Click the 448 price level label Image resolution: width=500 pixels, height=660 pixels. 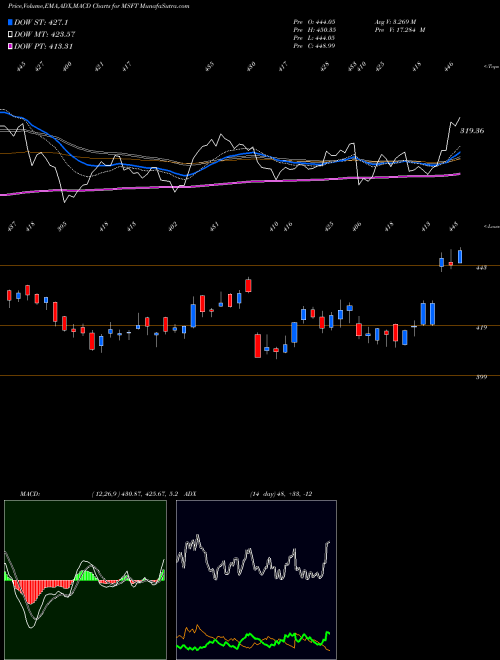[481, 267]
